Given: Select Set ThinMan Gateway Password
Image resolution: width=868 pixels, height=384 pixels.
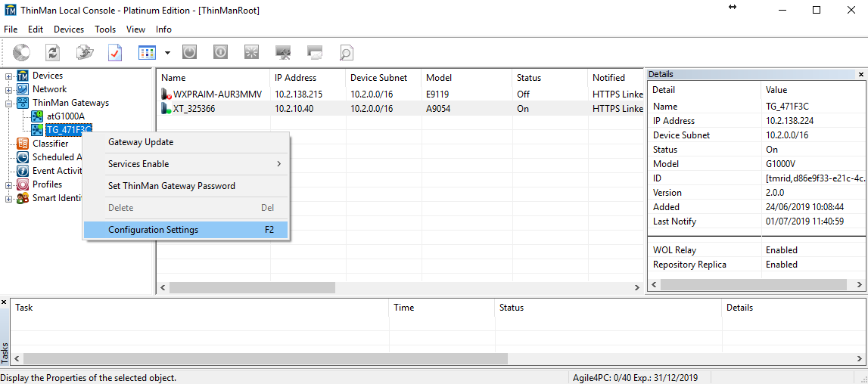Looking at the screenshot, I should point(186,186).
